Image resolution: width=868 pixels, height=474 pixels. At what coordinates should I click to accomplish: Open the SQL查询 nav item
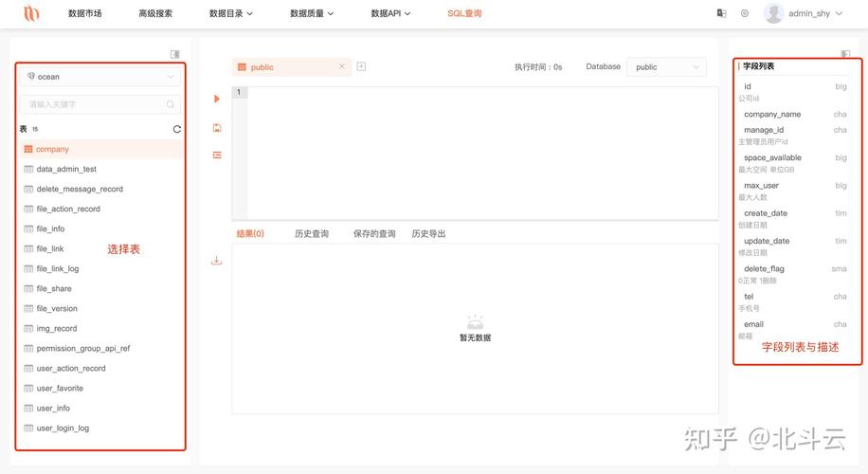[464, 13]
